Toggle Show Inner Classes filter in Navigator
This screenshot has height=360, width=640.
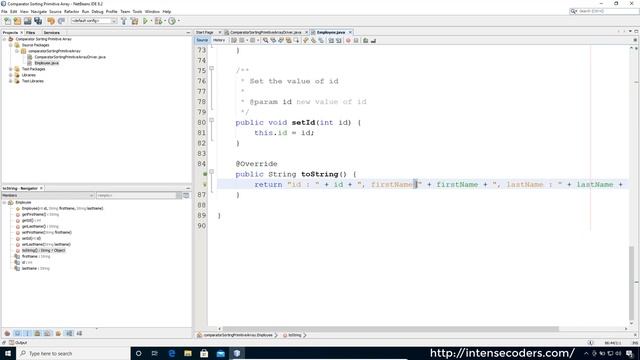(47, 333)
